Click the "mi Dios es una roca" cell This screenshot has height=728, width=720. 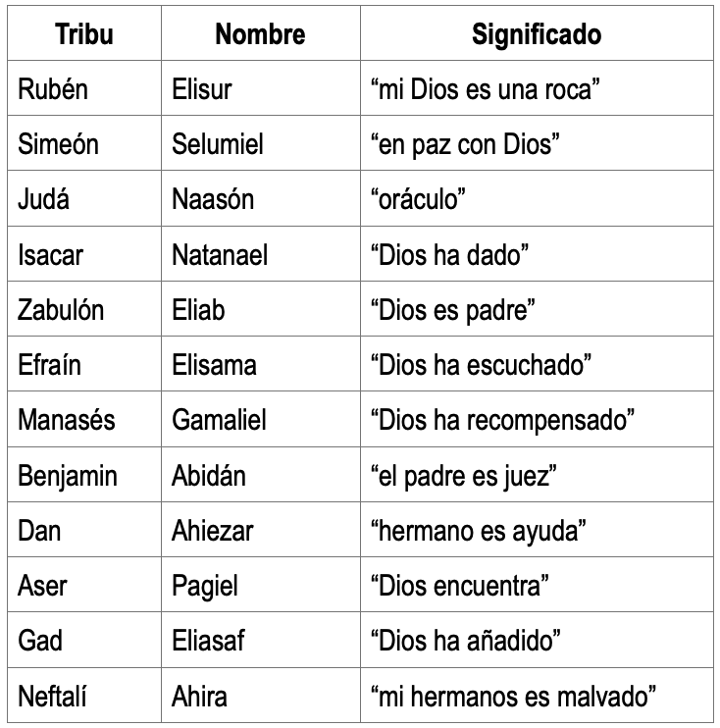pos(537,87)
